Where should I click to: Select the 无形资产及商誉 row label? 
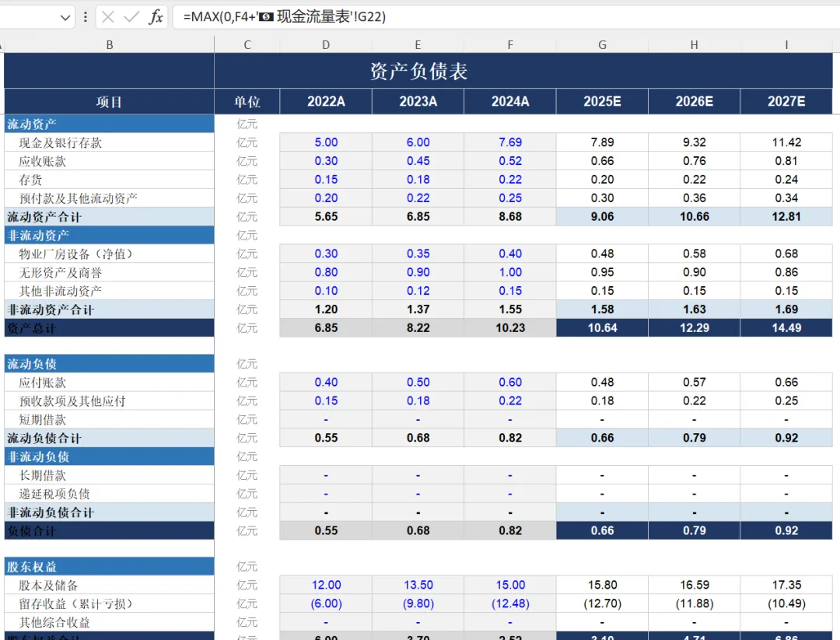[110, 273]
